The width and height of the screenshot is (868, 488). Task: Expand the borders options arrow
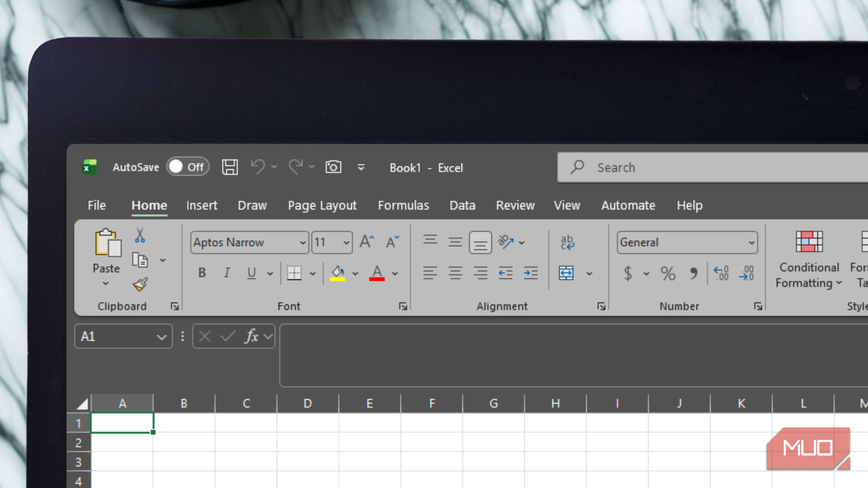click(312, 274)
